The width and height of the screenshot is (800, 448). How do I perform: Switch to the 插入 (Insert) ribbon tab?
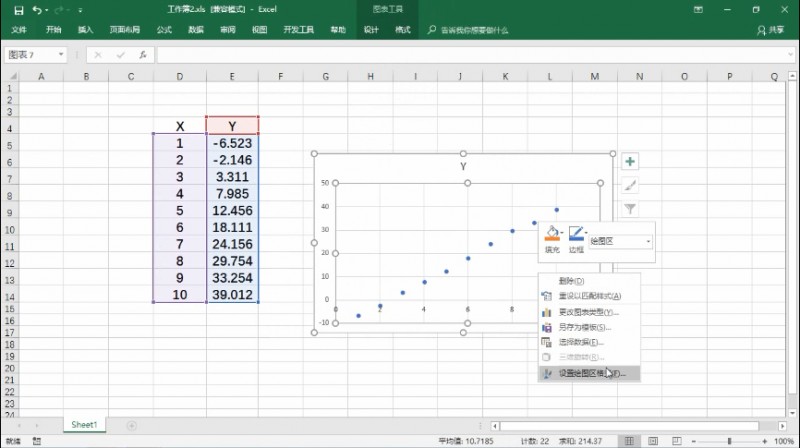tap(85, 30)
